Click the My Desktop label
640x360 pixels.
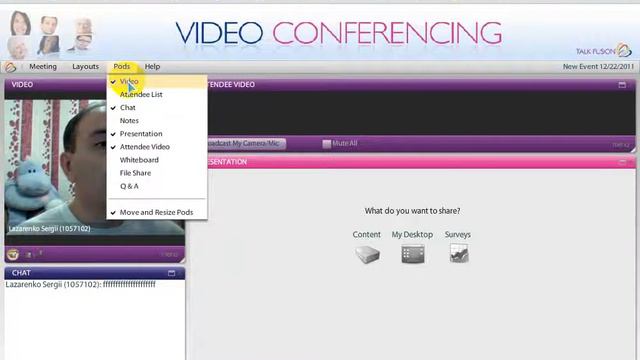coord(412,234)
